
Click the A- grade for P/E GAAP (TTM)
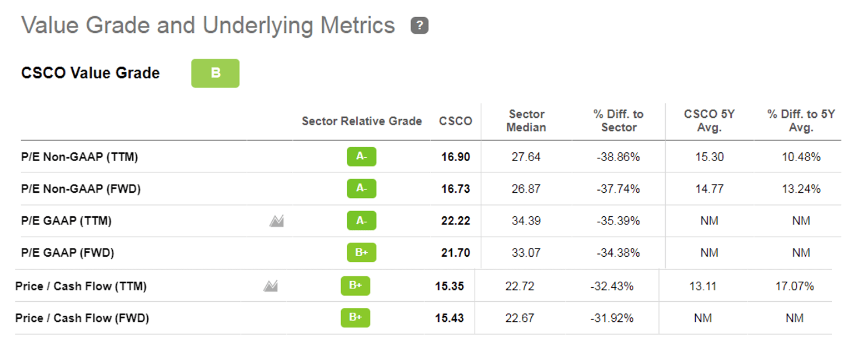(x=362, y=221)
